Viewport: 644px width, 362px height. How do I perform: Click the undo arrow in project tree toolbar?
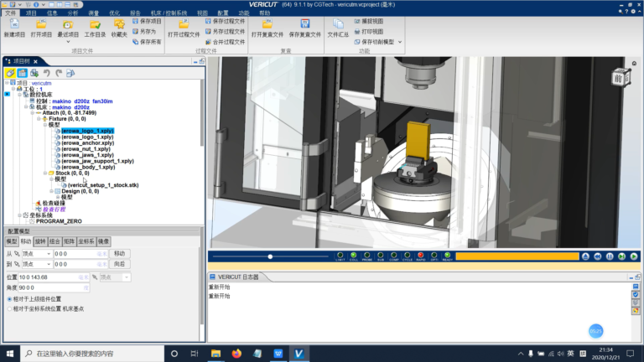coord(47,73)
